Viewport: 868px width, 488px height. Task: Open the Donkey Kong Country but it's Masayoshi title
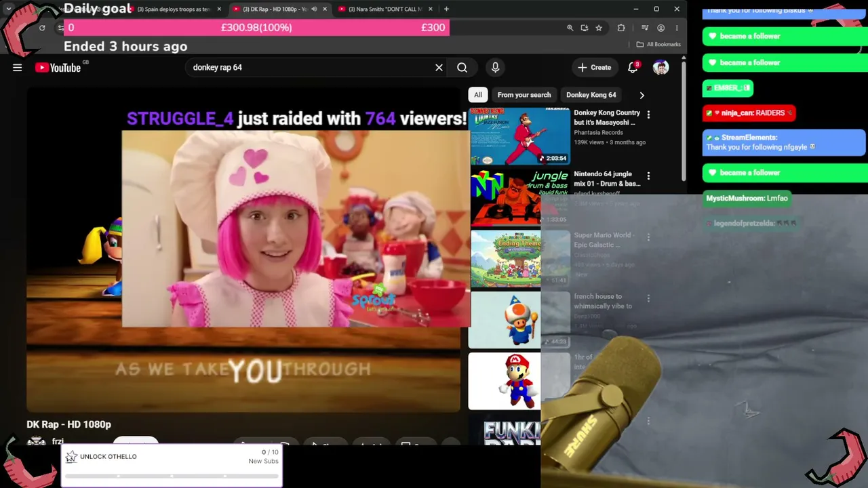[607, 117]
